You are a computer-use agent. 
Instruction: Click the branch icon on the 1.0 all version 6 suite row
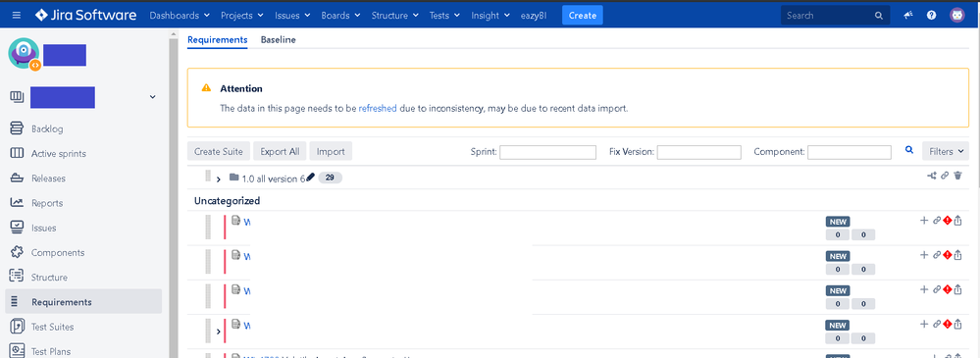point(931,177)
